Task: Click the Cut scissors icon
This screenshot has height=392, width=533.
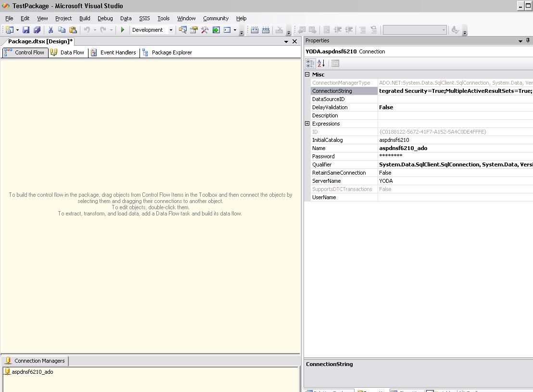Action: 51,30
